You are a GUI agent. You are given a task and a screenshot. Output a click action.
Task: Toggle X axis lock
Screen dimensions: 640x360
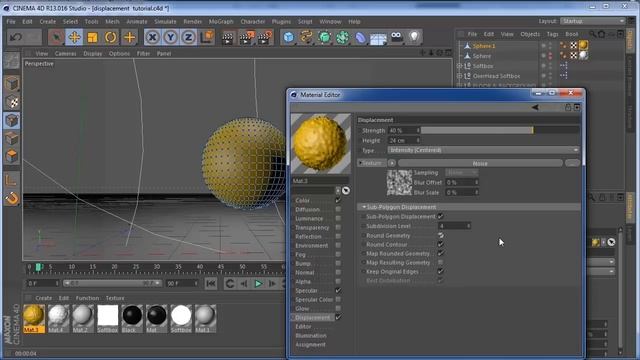(152, 38)
